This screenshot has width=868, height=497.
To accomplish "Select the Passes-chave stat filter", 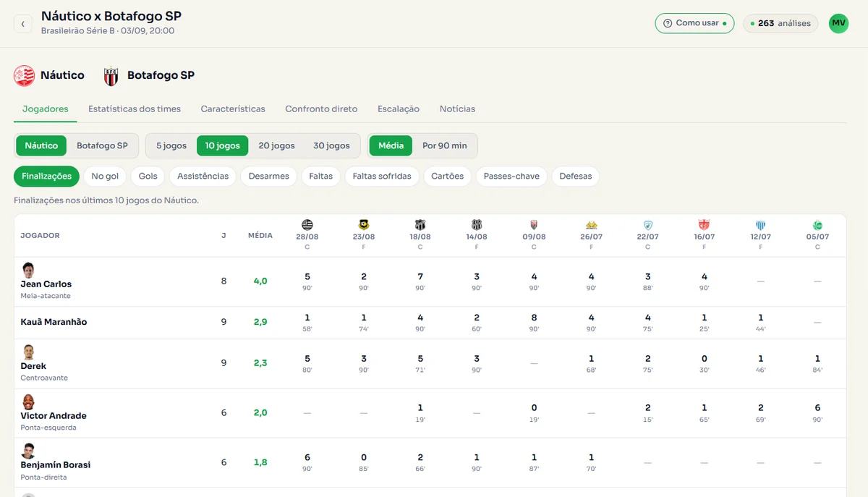I will (x=511, y=176).
